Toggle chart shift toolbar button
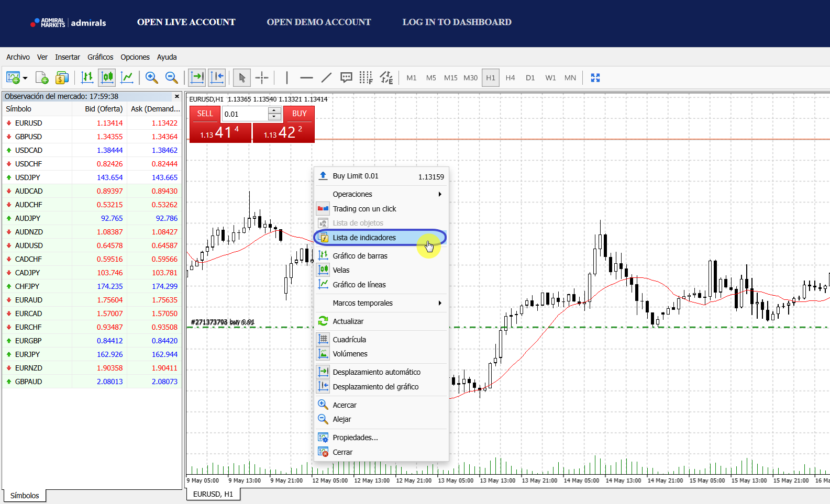Viewport: 830px width, 504px height. coord(217,78)
